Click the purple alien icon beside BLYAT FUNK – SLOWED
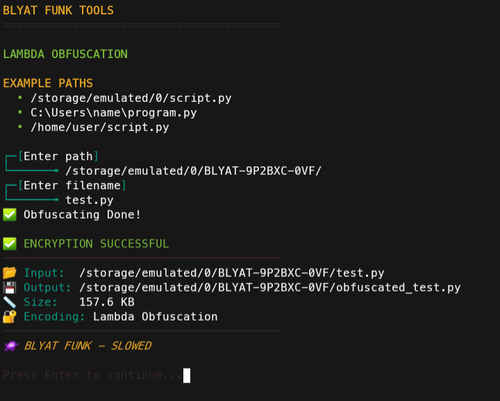The image size is (500, 401). tap(11, 346)
